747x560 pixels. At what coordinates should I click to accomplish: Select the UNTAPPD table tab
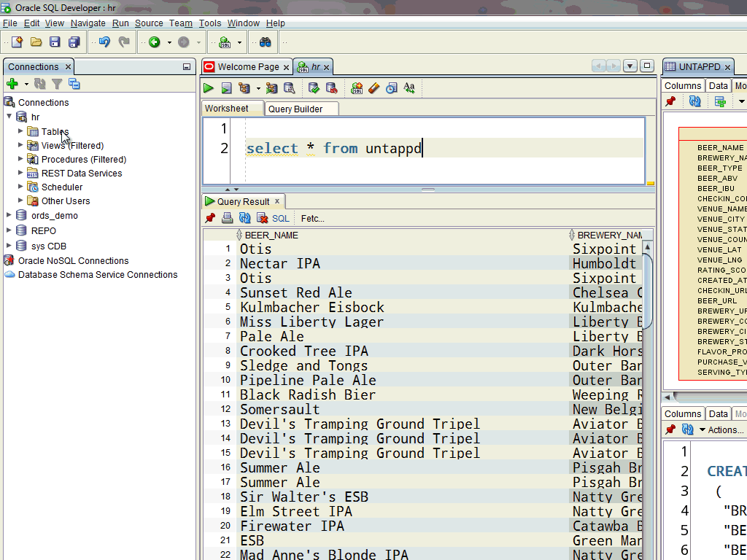click(x=698, y=67)
